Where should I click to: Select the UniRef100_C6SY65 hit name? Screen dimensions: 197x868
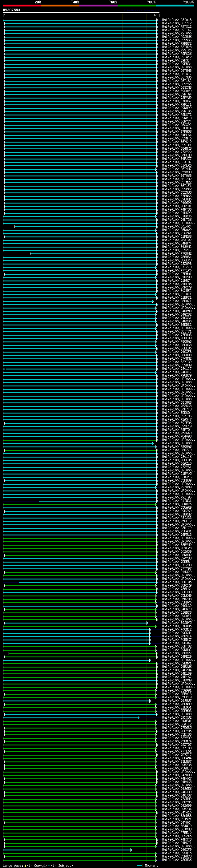click(x=177, y=84)
